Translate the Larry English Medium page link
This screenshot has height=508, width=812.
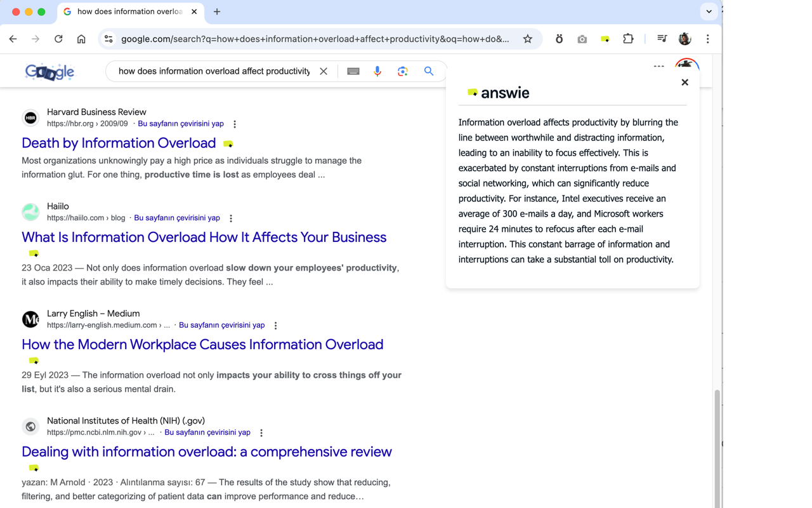pyautogui.click(x=221, y=325)
